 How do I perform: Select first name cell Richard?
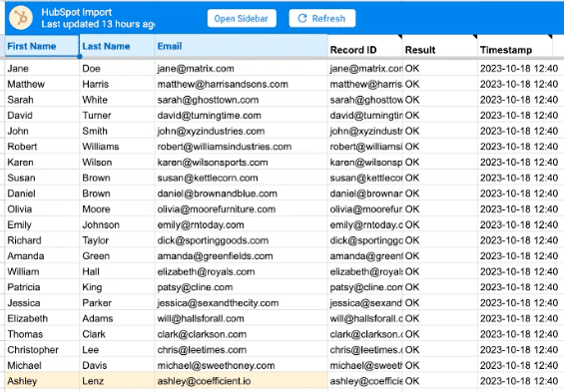pos(42,240)
